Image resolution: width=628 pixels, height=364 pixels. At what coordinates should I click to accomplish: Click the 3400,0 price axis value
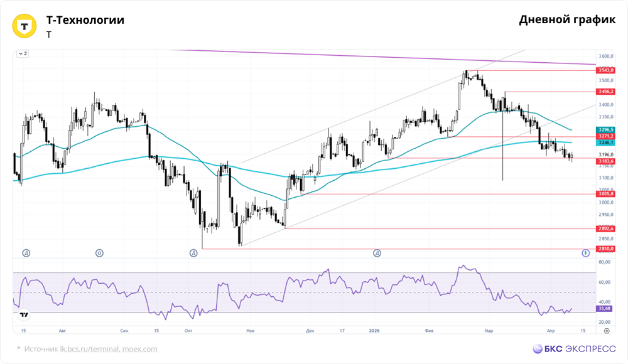(x=606, y=105)
